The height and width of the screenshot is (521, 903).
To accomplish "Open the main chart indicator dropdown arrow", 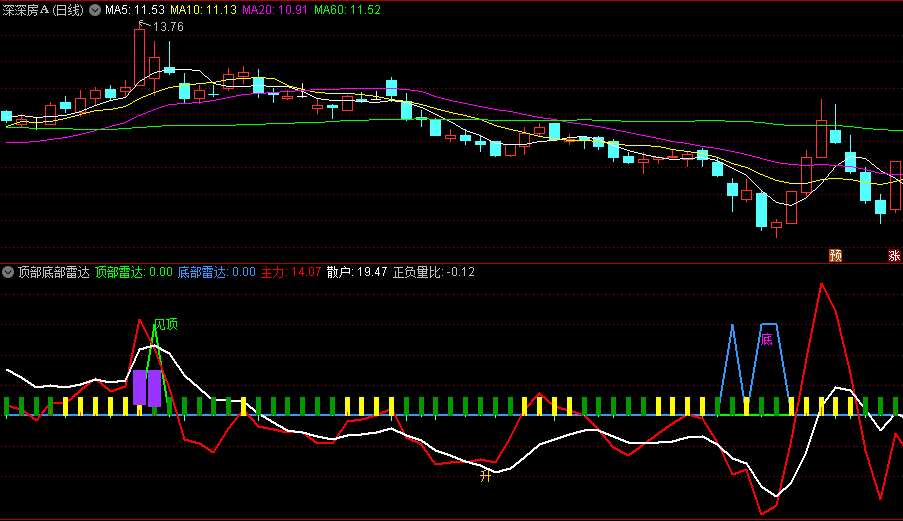I will tap(95, 10).
